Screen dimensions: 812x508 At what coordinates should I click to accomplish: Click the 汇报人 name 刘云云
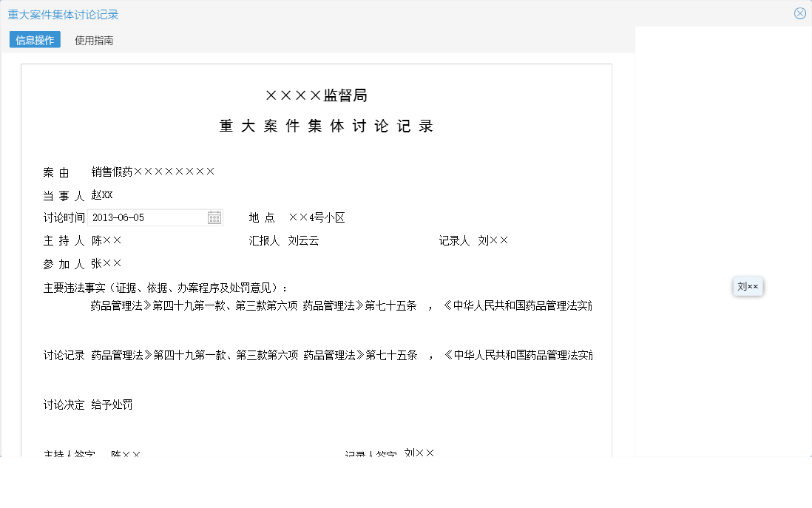[x=302, y=240]
